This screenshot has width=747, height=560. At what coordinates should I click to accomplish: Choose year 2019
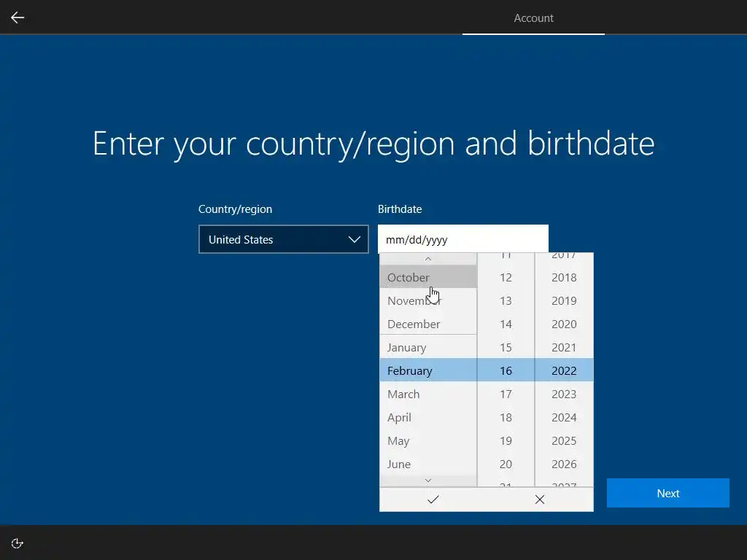click(565, 300)
